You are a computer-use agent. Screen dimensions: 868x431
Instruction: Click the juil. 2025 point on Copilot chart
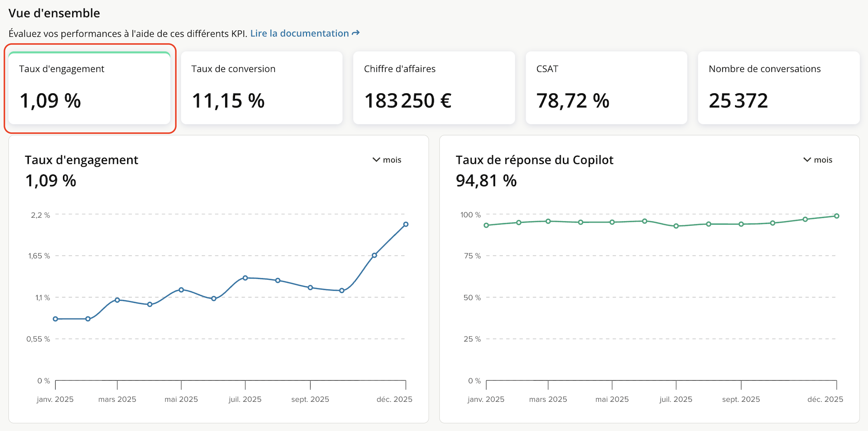[676, 226]
